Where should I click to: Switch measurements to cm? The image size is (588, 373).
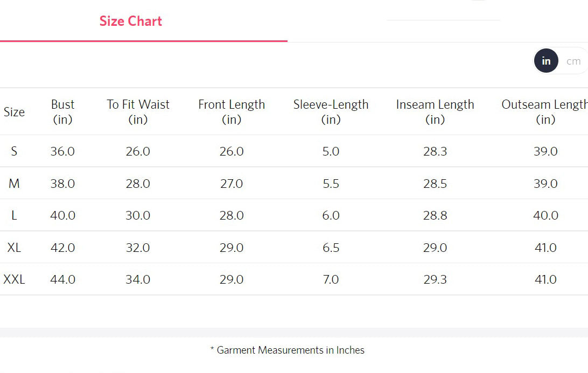[573, 61]
